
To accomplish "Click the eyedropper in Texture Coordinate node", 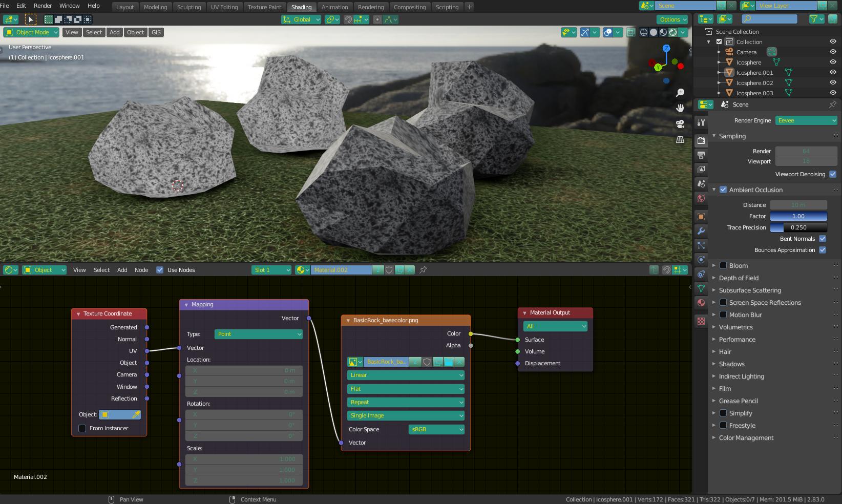I will (136, 414).
